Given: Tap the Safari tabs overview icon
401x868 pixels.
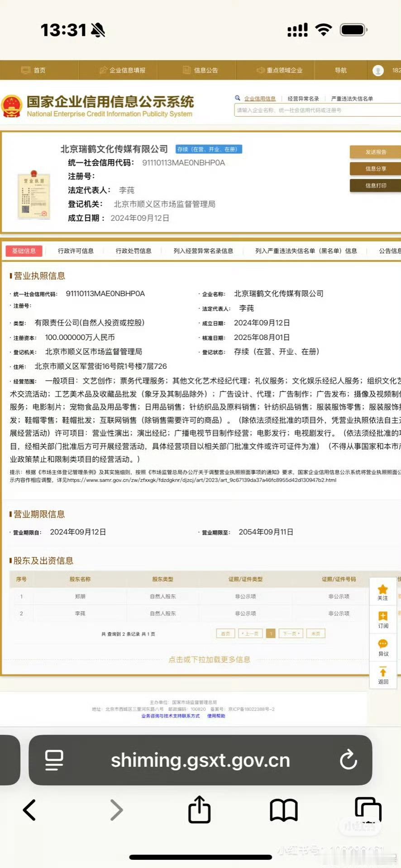Looking at the screenshot, I should tap(368, 809).
